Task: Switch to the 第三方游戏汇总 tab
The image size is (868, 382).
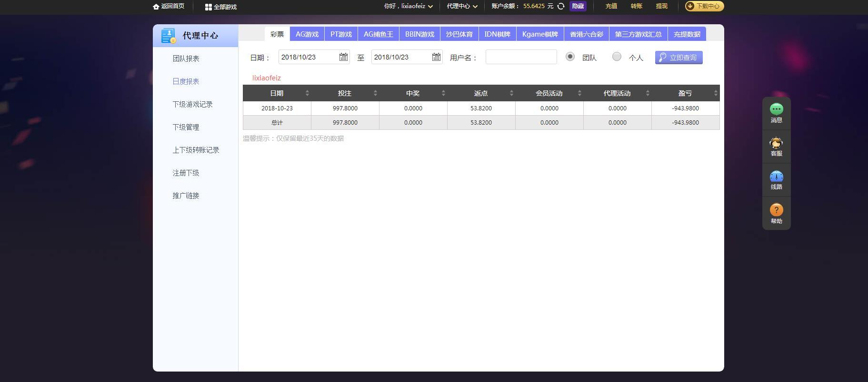Action: pos(639,34)
